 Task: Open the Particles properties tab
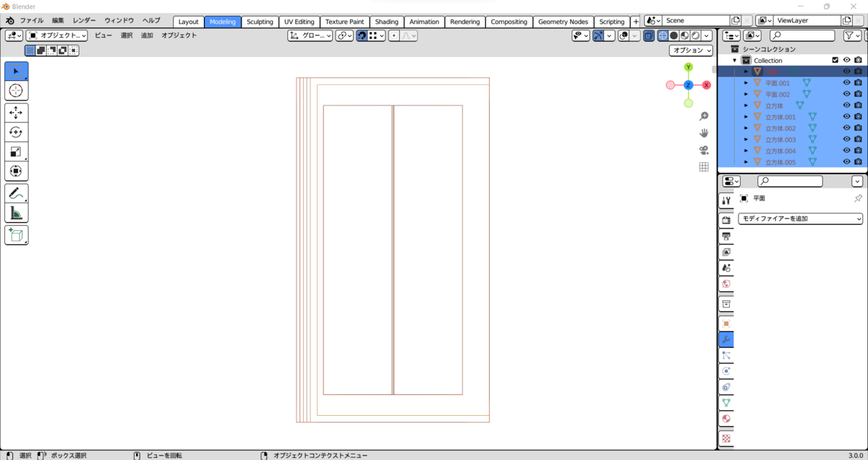pos(726,355)
